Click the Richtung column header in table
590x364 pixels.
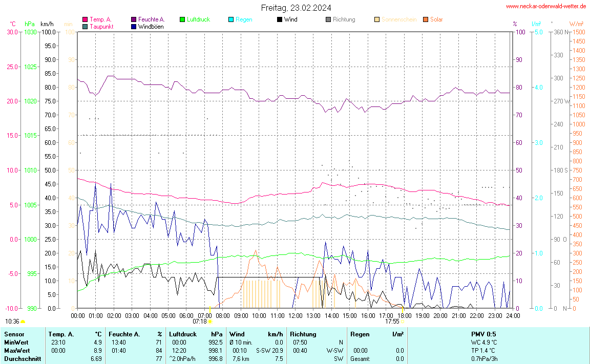pos(304,334)
